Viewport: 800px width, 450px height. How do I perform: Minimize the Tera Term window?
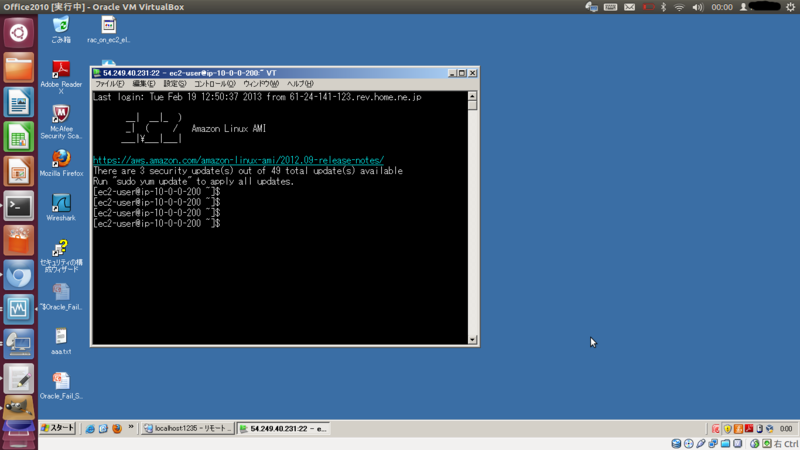(x=452, y=73)
